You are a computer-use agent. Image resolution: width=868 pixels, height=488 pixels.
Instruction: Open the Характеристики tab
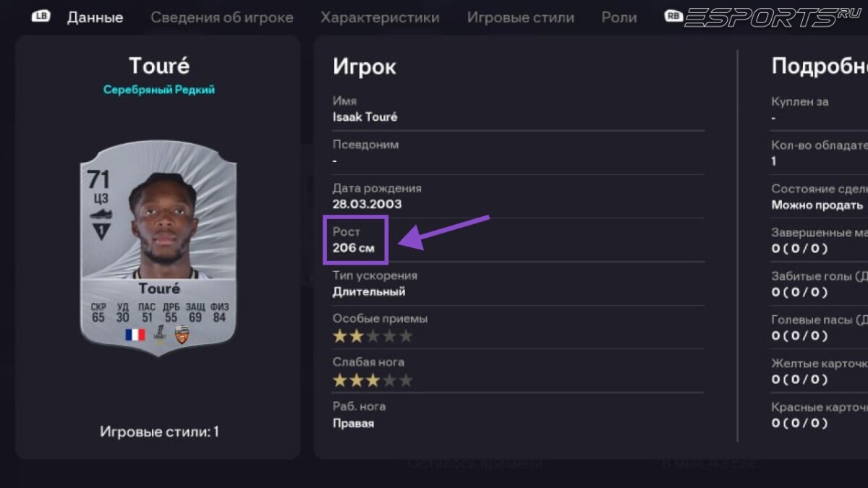(x=381, y=17)
